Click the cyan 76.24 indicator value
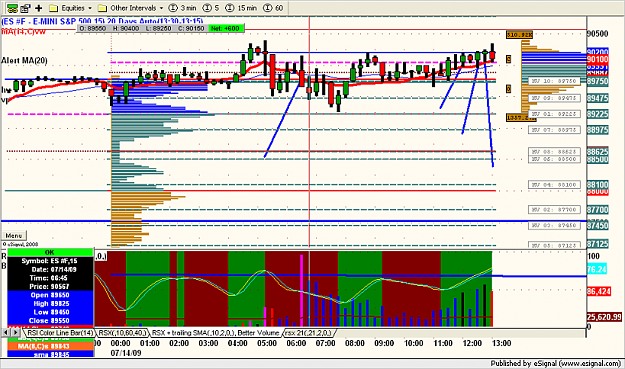The width and height of the screenshot is (625, 369). pos(597,270)
